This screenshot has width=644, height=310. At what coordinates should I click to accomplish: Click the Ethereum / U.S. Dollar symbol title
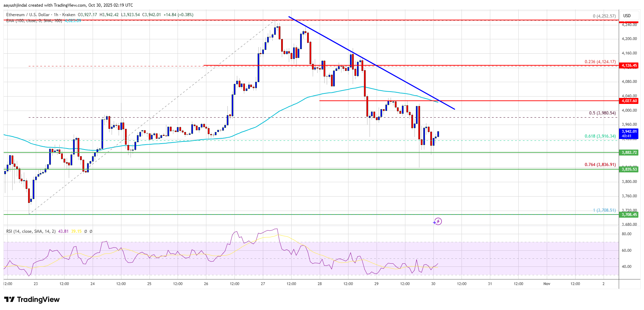pos(28,15)
